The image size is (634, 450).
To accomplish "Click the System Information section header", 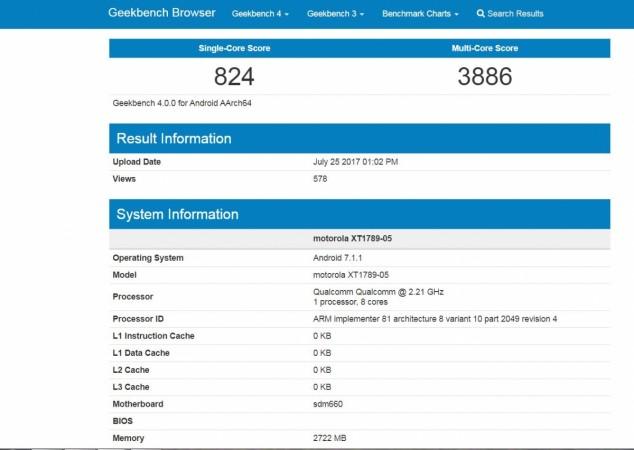I will pos(178,214).
